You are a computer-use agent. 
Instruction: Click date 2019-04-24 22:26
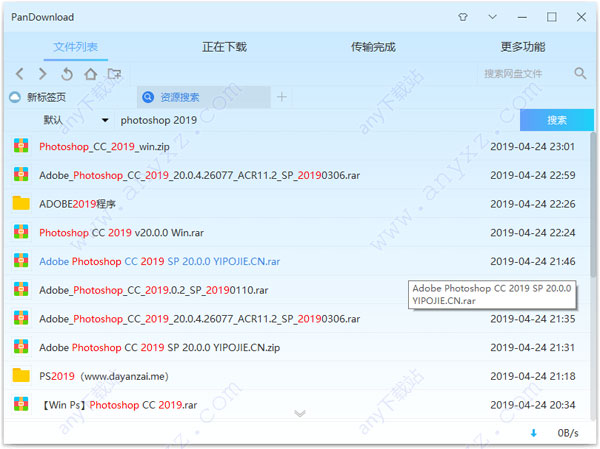[x=533, y=204]
